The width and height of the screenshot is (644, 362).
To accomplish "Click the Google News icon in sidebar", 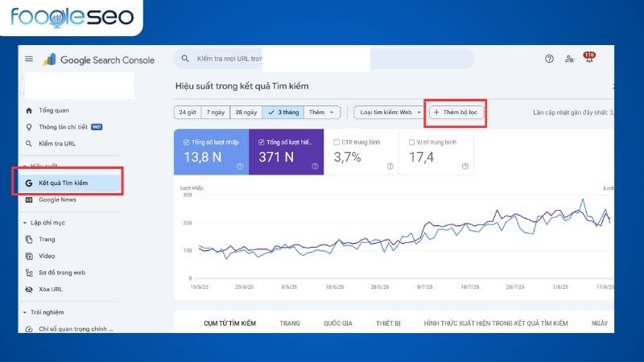I will (x=29, y=200).
